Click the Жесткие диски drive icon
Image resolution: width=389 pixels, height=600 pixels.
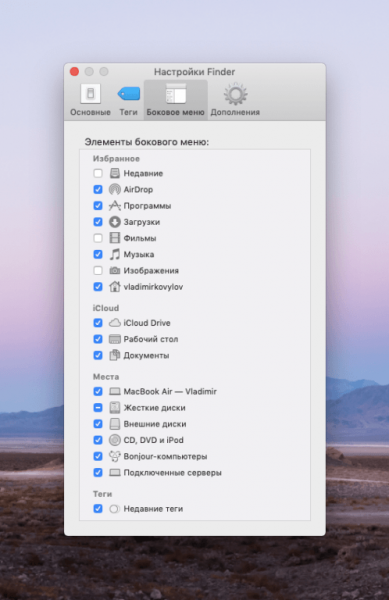click(x=115, y=408)
